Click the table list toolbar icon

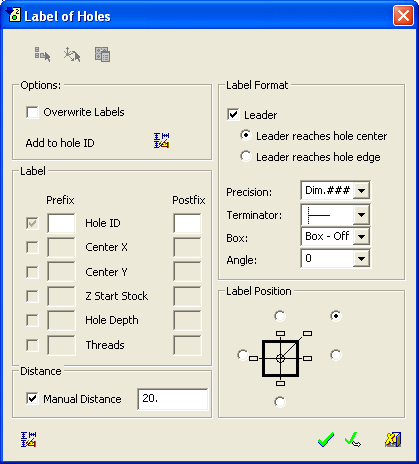point(102,54)
